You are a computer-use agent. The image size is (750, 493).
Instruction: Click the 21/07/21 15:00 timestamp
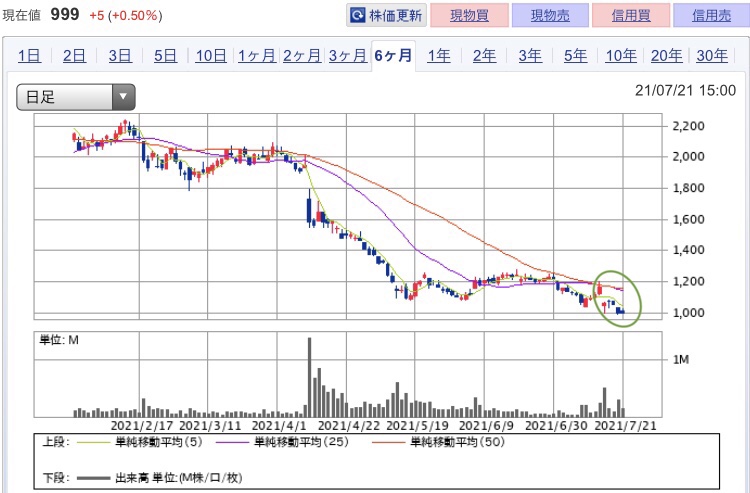[x=685, y=90]
